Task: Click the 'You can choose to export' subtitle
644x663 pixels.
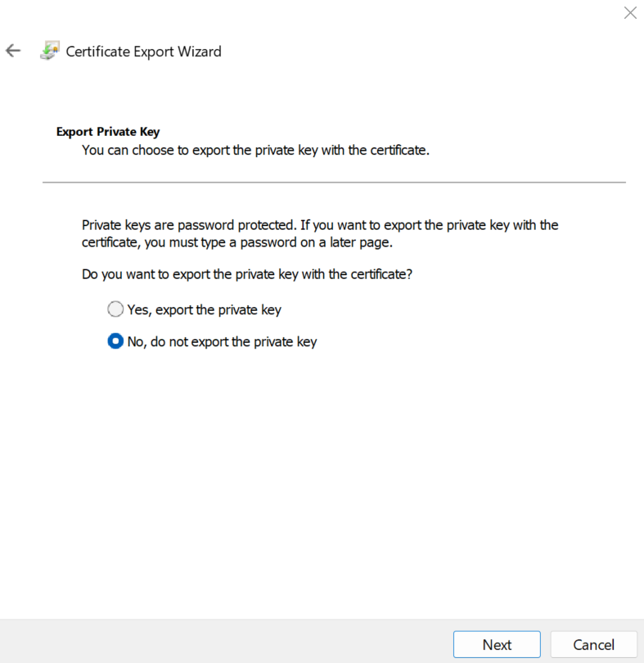Action: (x=255, y=150)
